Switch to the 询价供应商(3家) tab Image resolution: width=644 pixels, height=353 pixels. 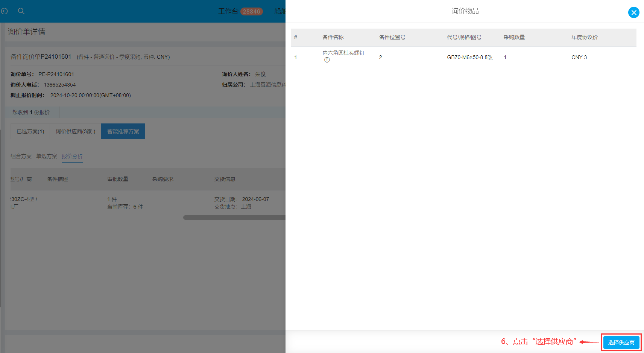click(x=76, y=131)
